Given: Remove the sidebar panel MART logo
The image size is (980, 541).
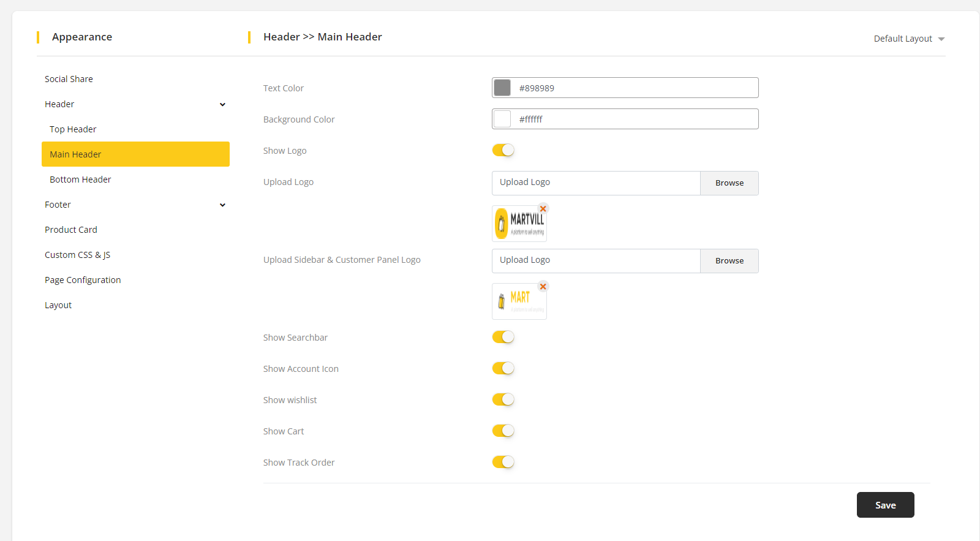Looking at the screenshot, I should point(543,287).
